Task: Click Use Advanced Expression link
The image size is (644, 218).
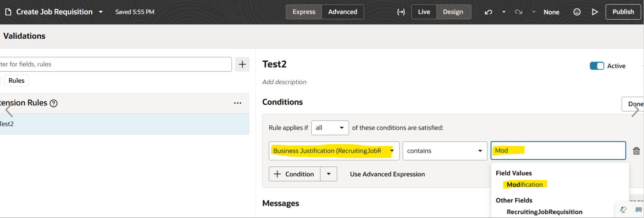Action: coord(387,174)
